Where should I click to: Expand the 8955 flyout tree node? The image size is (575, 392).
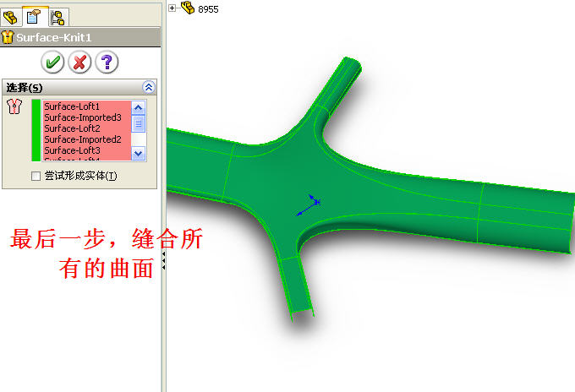click(x=172, y=8)
